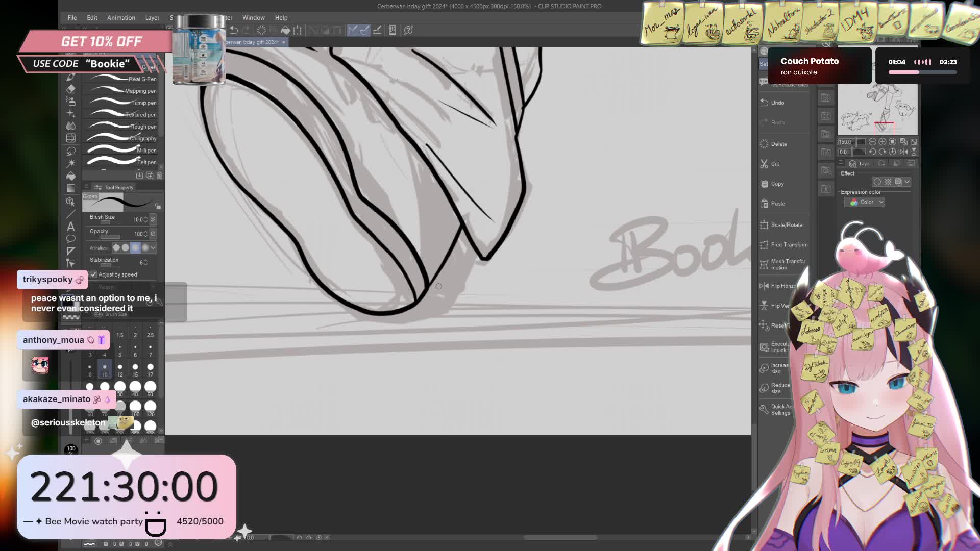Click the Scale/Rotate icon in command bar
Image resolution: width=980 pixels, height=551 pixels.
(298, 30)
